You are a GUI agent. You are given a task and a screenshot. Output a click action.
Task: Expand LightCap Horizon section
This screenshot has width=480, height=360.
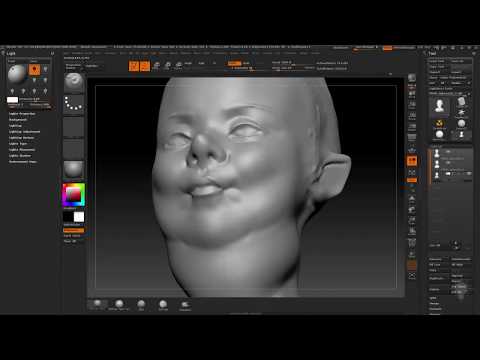(21, 138)
